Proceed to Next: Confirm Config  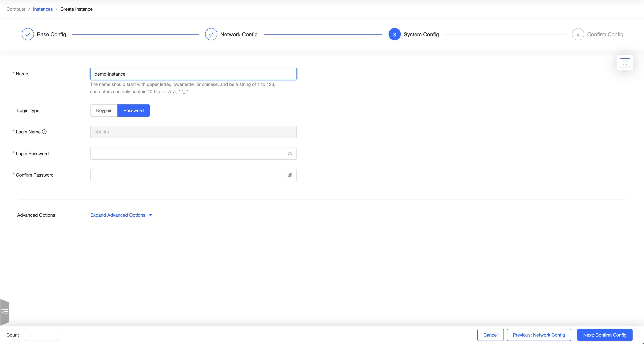(x=605, y=335)
